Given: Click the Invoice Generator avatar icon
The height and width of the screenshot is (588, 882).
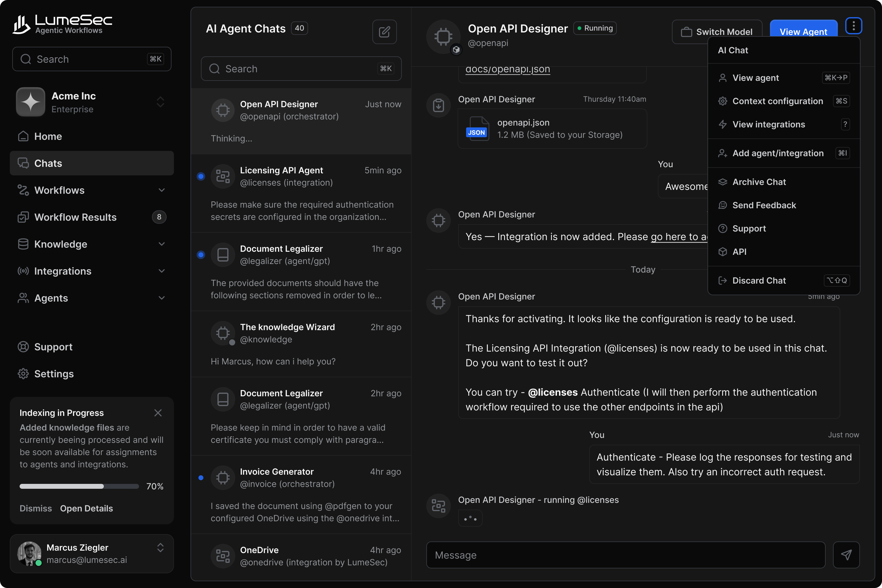Looking at the screenshot, I should (223, 477).
